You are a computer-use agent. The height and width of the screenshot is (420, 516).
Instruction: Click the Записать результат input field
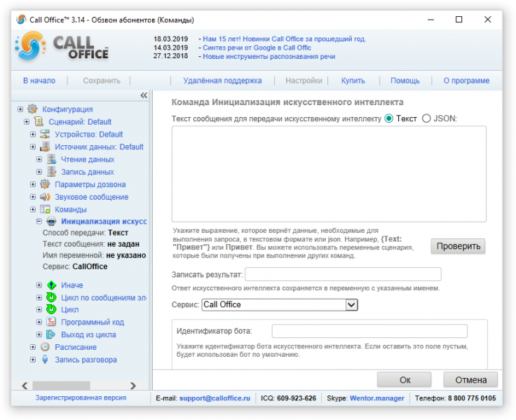click(x=343, y=274)
